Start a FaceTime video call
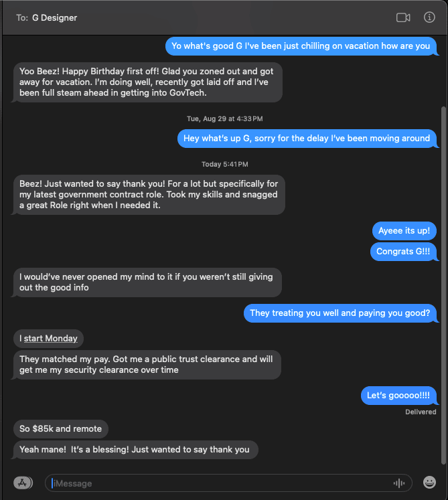448x500 pixels. [x=403, y=17]
